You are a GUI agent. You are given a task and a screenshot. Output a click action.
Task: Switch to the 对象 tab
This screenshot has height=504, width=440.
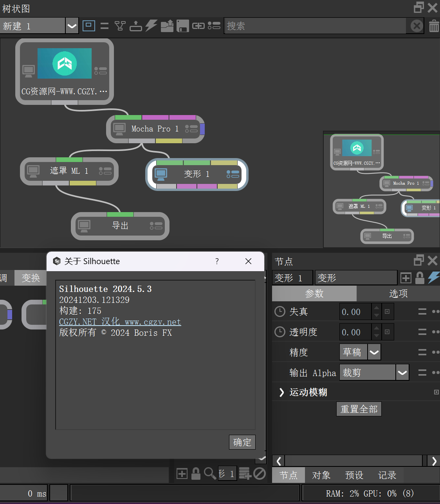tap(321, 475)
